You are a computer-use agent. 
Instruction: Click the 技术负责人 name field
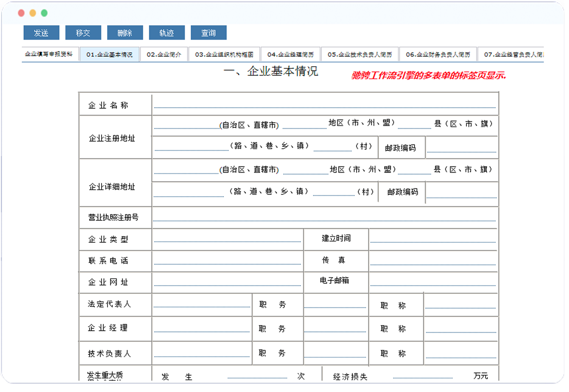tap(202, 353)
